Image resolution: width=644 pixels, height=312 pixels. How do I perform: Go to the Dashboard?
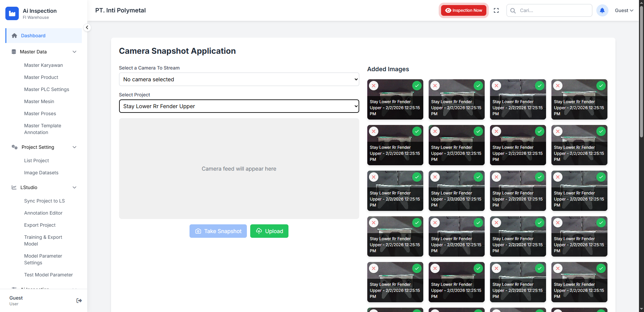(44, 36)
